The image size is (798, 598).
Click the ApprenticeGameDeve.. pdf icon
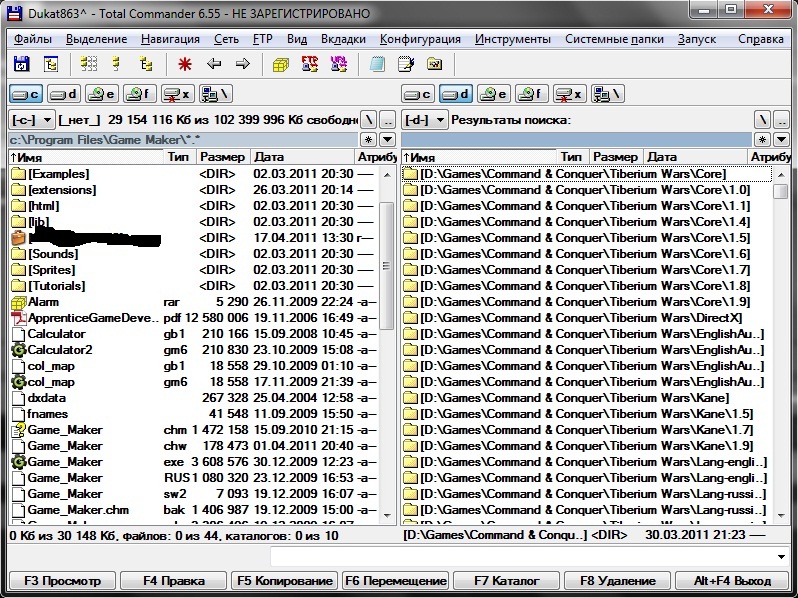click(18, 318)
